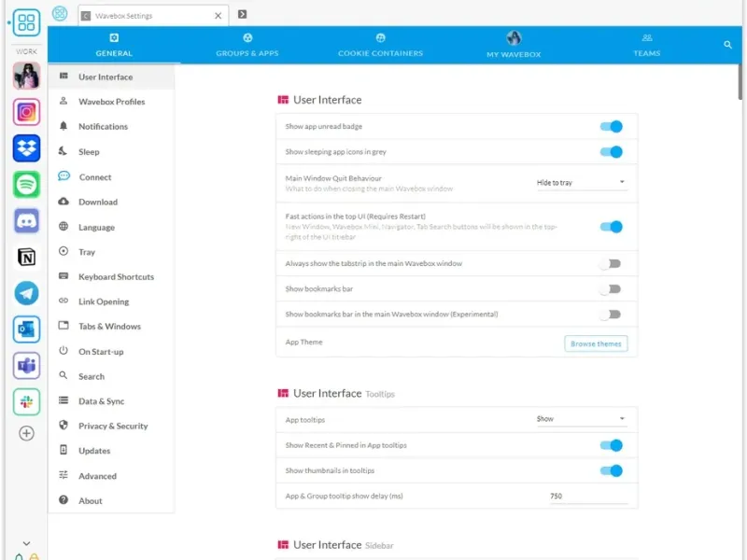Open the Discord sidebar app

click(x=26, y=221)
